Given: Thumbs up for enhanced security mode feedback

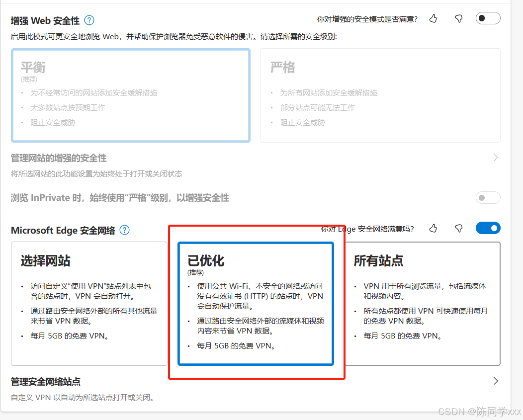Looking at the screenshot, I should pyautogui.click(x=434, y=19).
